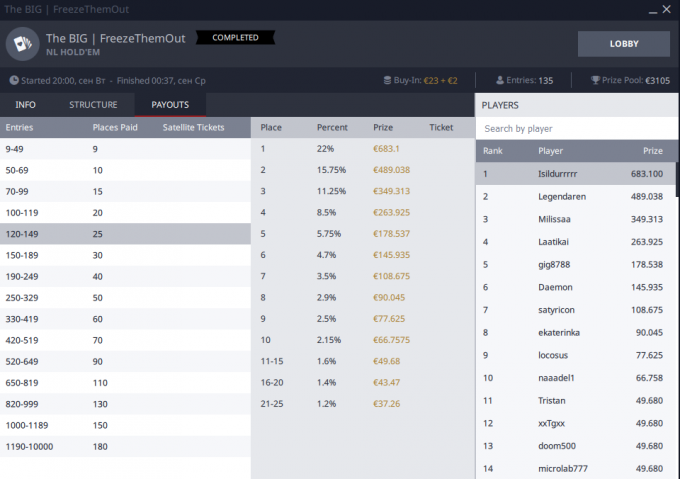This screenshot has height=479, width=680.
Task: Select the 250-329 entries row
Action: [125, 297]
